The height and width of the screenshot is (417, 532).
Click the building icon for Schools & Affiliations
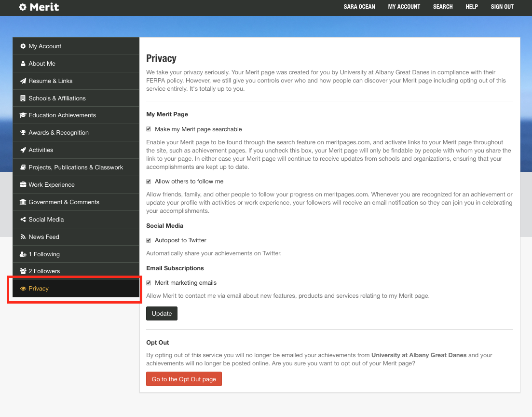[x=23, y=98]
